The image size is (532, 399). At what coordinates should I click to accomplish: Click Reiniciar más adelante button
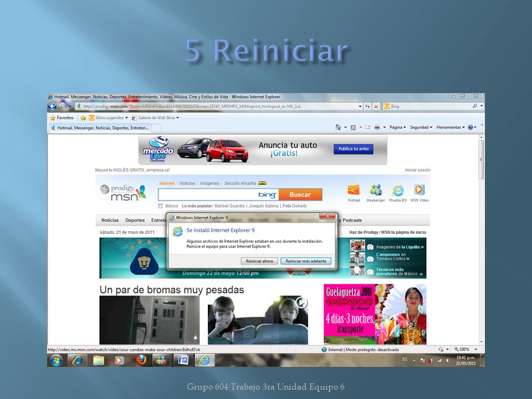(306, 261)
